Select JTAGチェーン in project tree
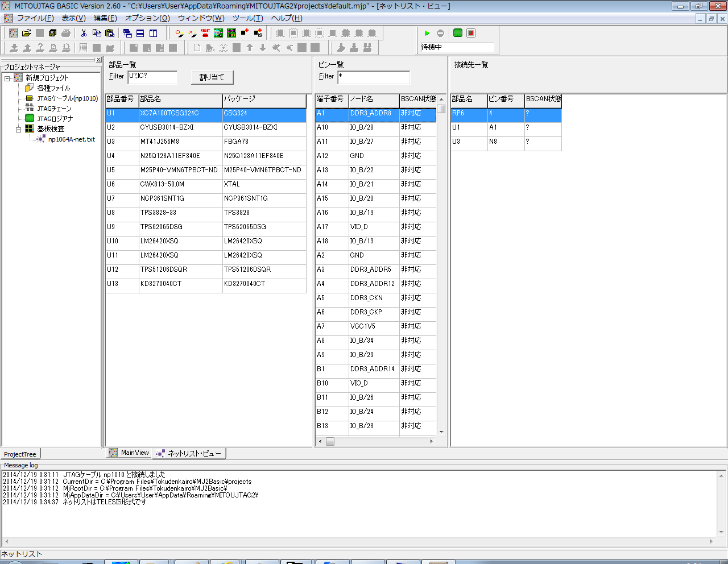This screenshot has width=728, height=564. (x=54, y=109)
